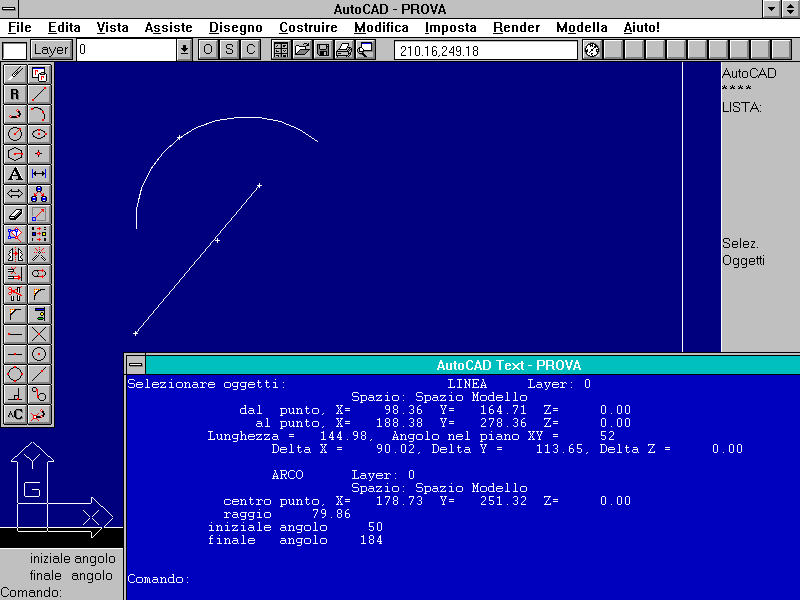The image size is (800, 600).
Task: Select the Ellipse drawing tool
Action: pyautogui.click(x=39, y=134)
